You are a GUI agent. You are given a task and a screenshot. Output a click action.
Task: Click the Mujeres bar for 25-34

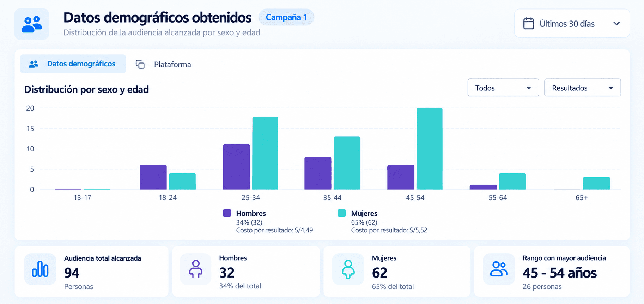[265, 153]
